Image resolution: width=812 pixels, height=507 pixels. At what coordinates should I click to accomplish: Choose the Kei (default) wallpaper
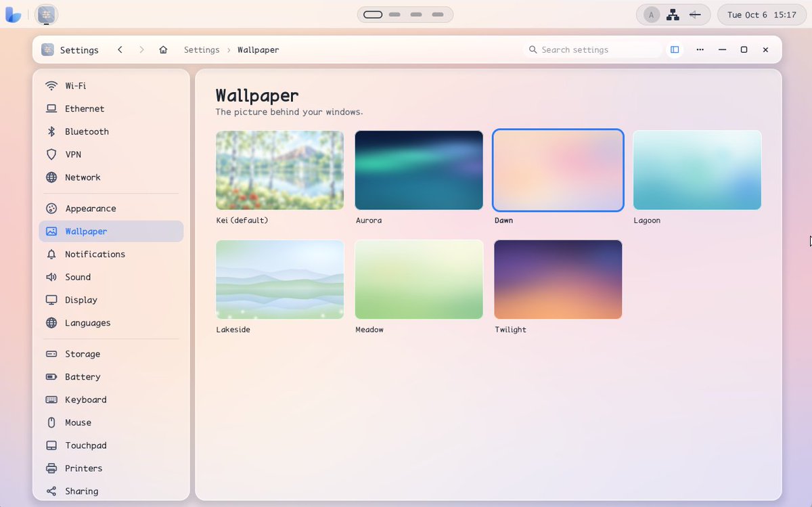point(280,171)
